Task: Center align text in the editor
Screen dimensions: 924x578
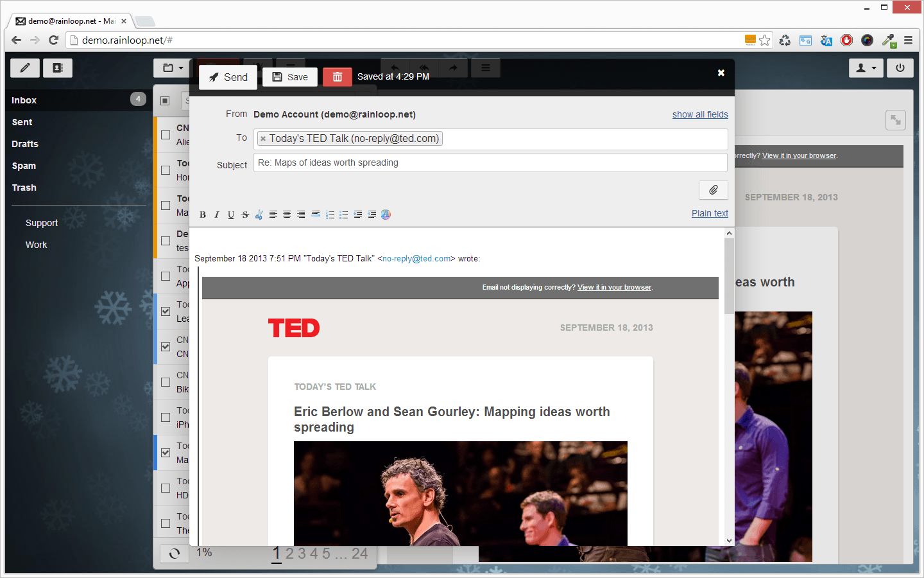Action: [287, 215]
